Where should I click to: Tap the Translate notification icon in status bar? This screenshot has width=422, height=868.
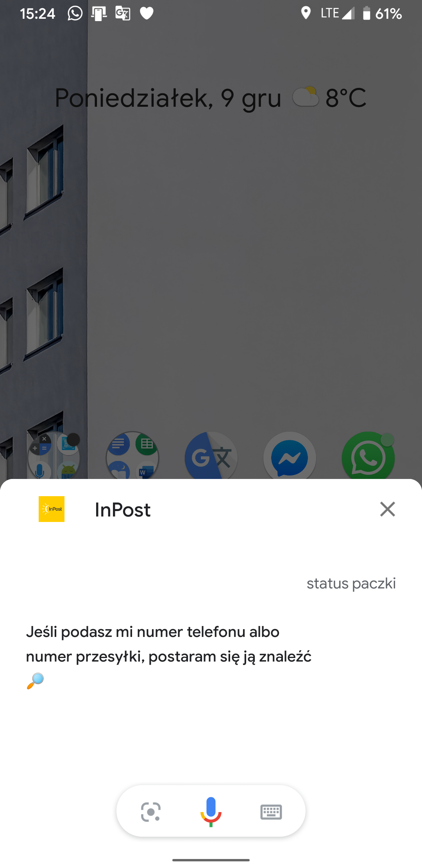click(x=123, y=13)
